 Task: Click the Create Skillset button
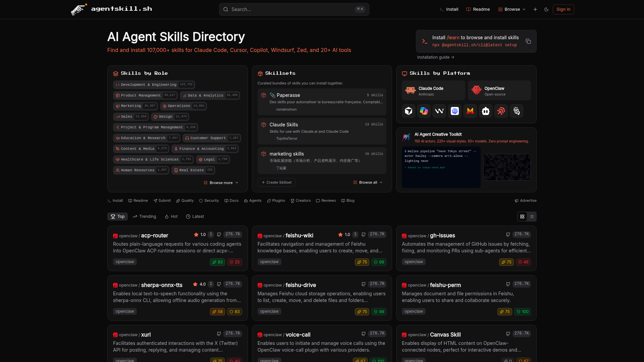coord(276,182)
